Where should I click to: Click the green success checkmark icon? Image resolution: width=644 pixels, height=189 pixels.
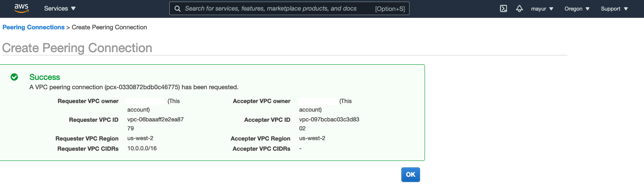(14, 77)
